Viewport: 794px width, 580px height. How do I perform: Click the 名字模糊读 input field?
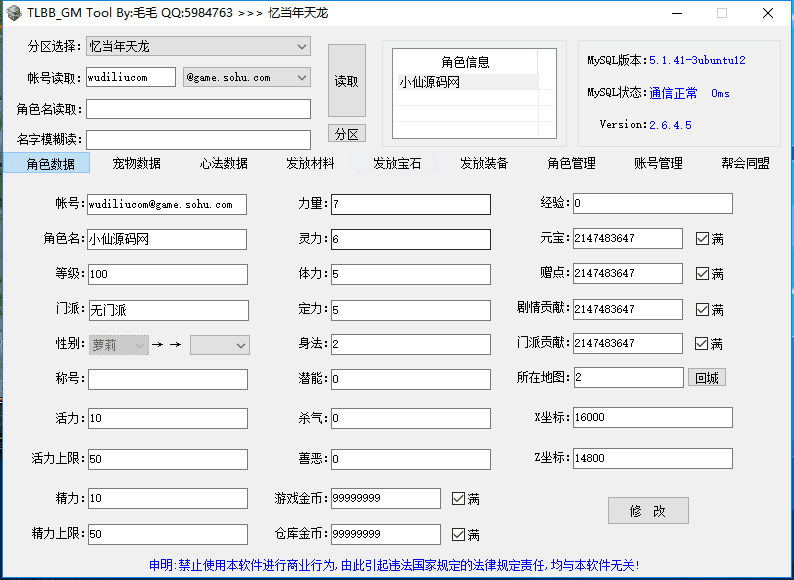click(x=198, y=140)
